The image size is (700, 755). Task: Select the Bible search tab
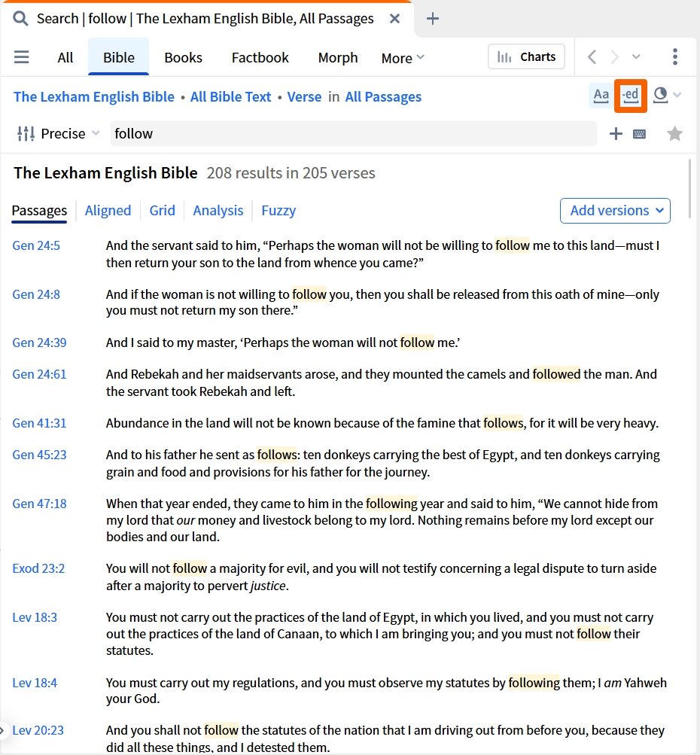coord(118,57)
